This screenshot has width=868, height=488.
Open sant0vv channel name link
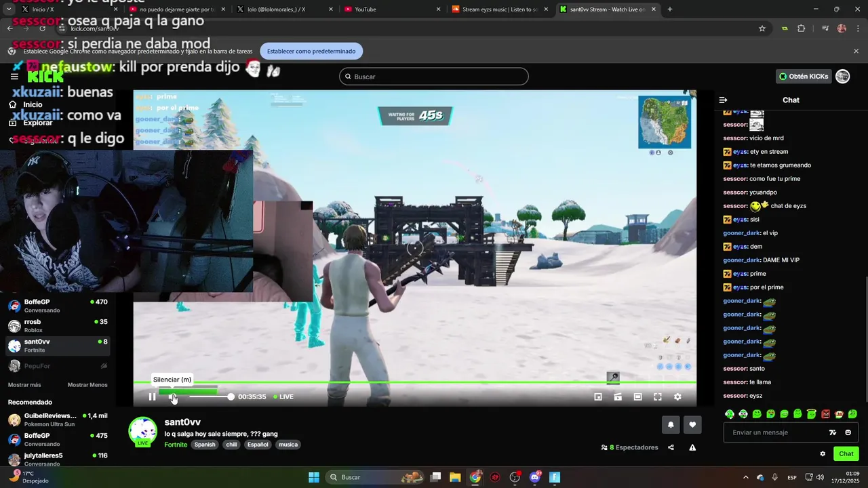(182, 422)
